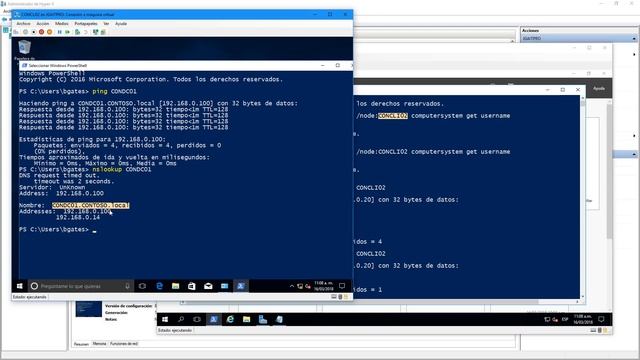Viewport: 640px width, 360px height.
Task: Click the Enhanced session toolbar icon
Action: (96, 32)
